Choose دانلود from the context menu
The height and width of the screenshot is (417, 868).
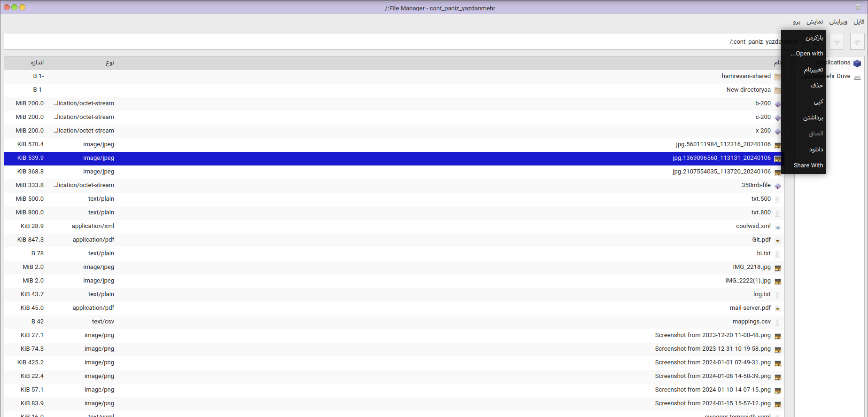coord(804,149)
